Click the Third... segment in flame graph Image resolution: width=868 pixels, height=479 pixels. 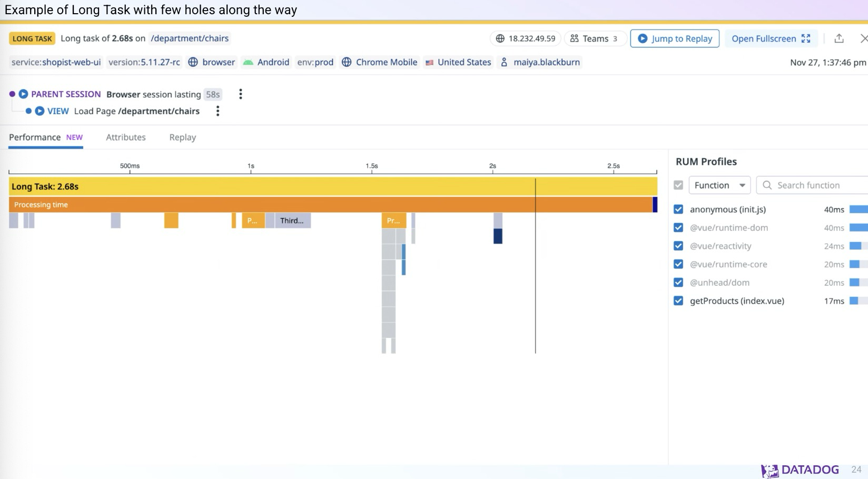[292, 221]
